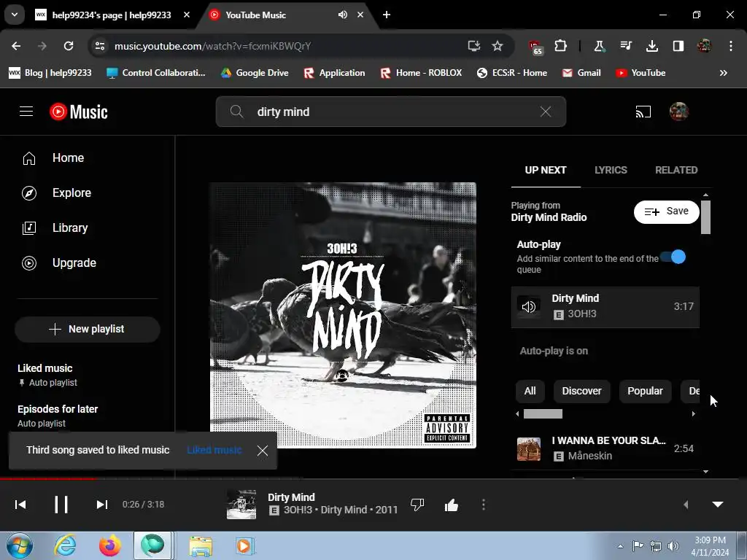Image resolution: width=747 pixels, height=560 pixels.
Task: Click the install app icon in address bar
Action: tap(473, 46)
